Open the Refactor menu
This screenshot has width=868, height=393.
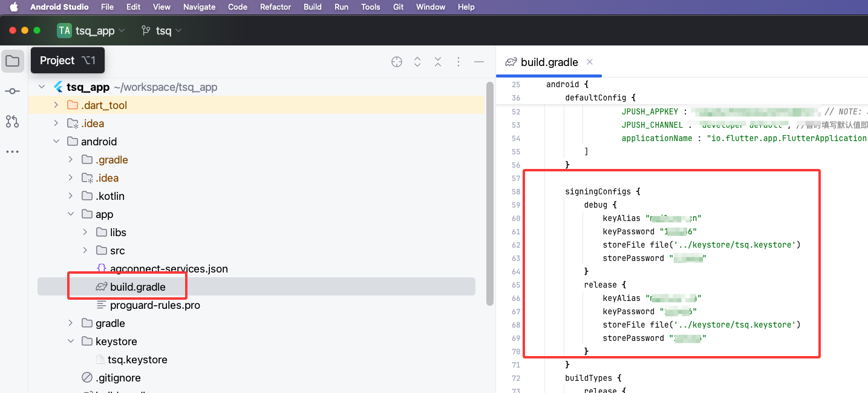click(275, 7)
